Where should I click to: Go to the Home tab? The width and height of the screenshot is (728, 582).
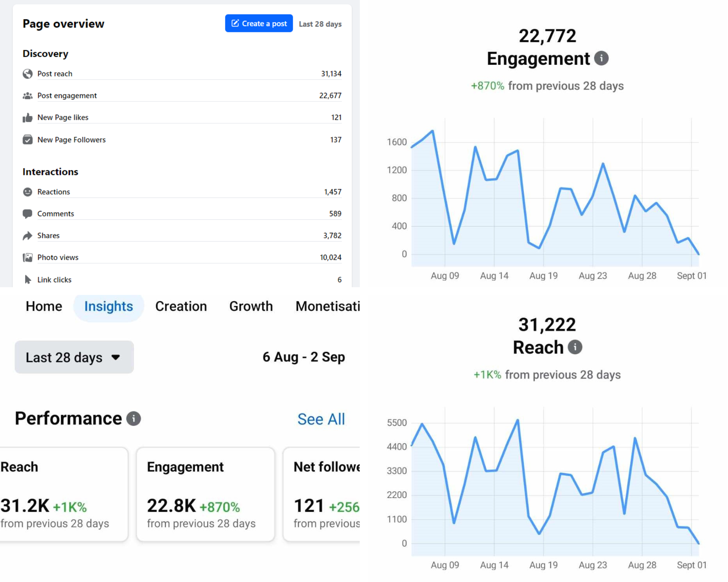(x=44, y=306)
